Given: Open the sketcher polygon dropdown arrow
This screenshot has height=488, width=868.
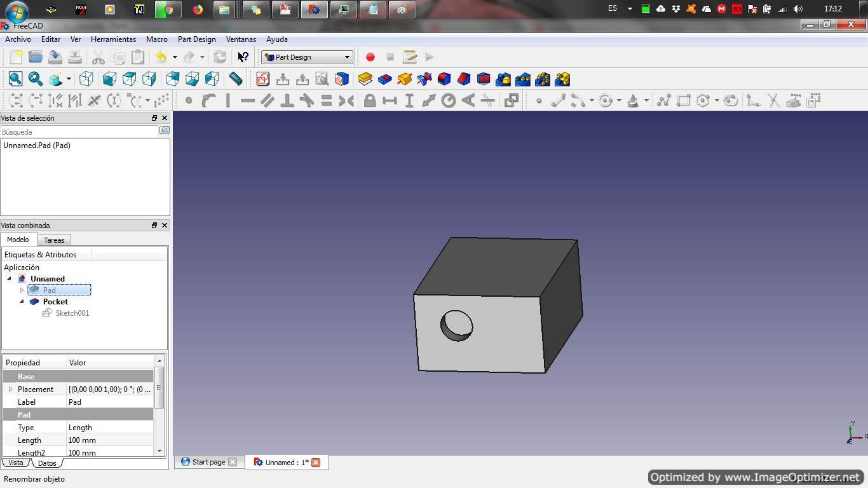Looking at the screenshot, I should click(x=717, y=100).
